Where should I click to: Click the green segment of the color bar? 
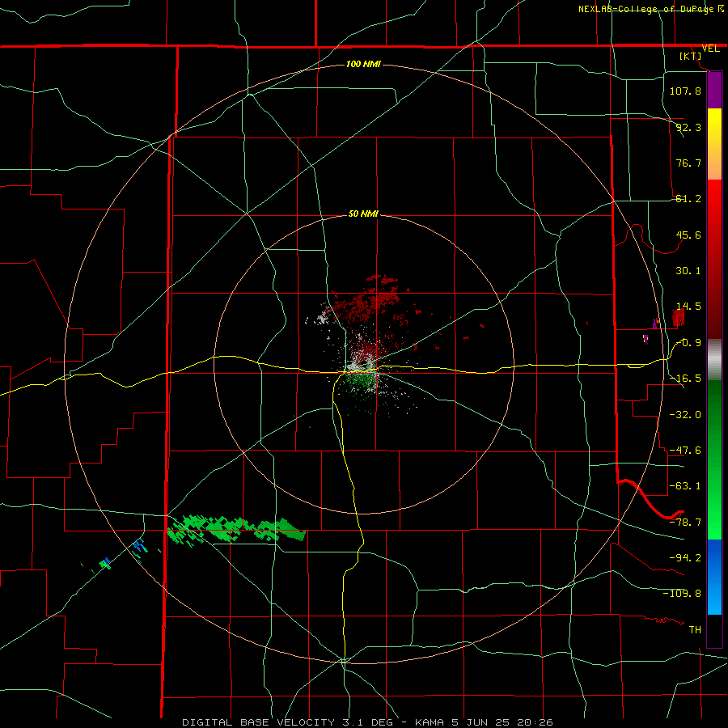(x=714, y=459)
